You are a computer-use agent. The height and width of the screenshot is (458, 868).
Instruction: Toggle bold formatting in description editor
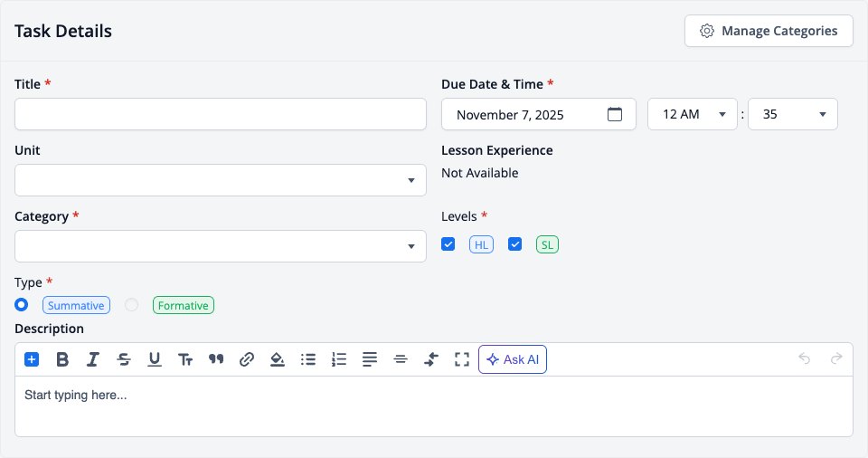[x=62, y=359]
